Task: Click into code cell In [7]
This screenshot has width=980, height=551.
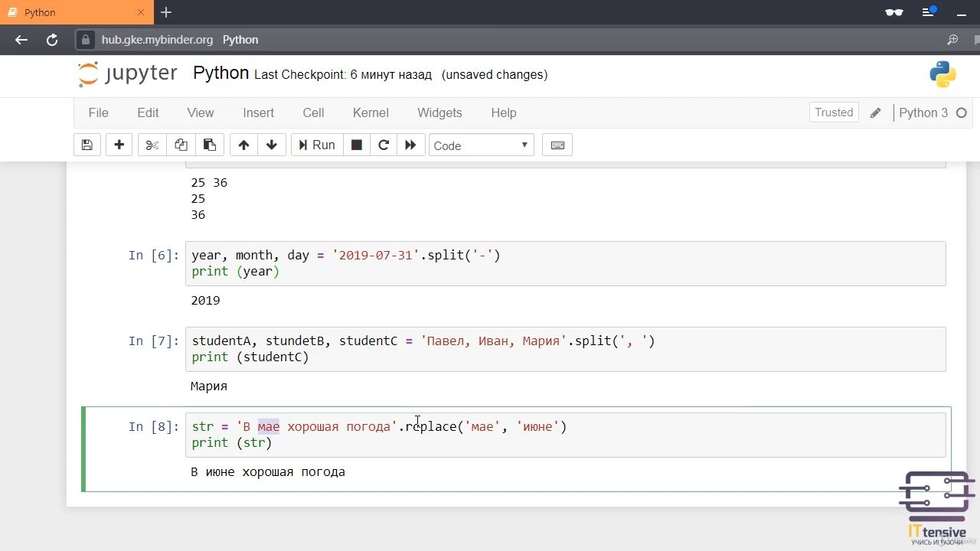Action: (565, 349)
